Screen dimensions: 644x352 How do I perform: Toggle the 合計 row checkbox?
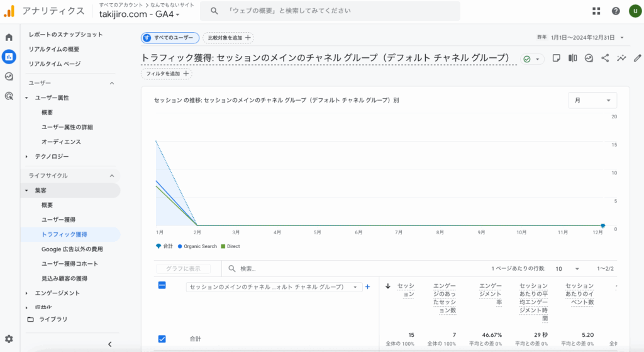click(162, 339)
